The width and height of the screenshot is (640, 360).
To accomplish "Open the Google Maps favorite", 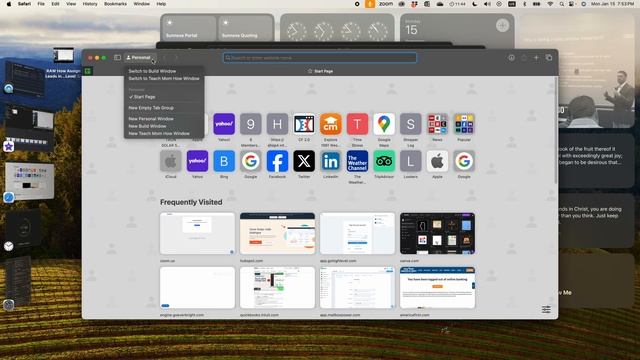I will 384,124.
